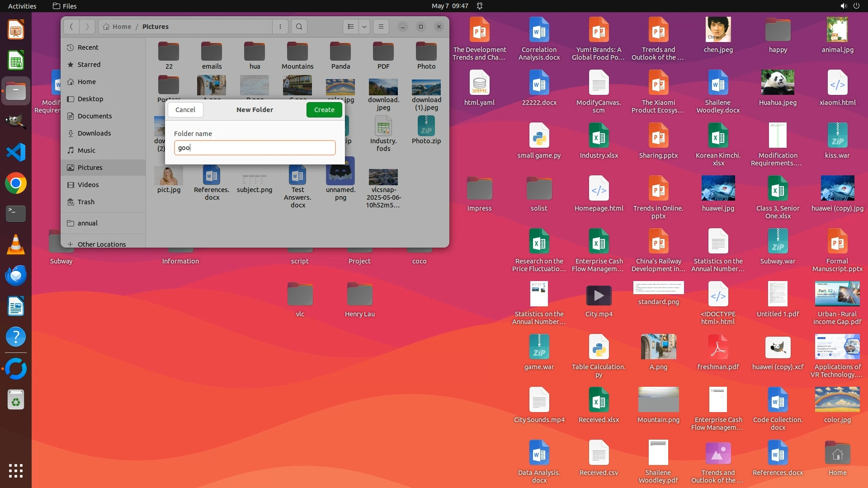
Task: Select Downloads in the sidebar
Action: (94, 133)
